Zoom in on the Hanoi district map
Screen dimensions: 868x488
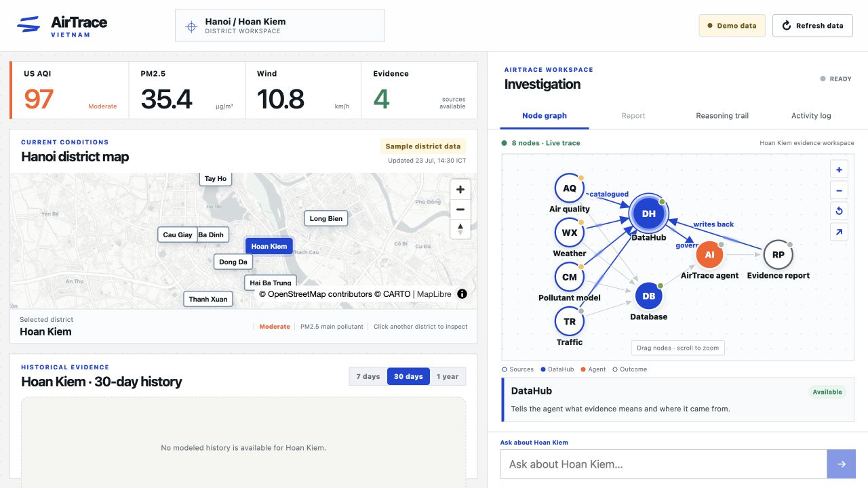pos(460,189)
